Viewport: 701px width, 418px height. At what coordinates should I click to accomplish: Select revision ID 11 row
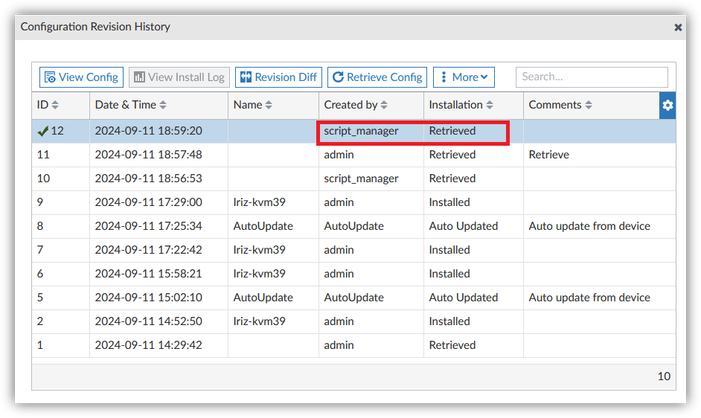(x=353, y=155)
